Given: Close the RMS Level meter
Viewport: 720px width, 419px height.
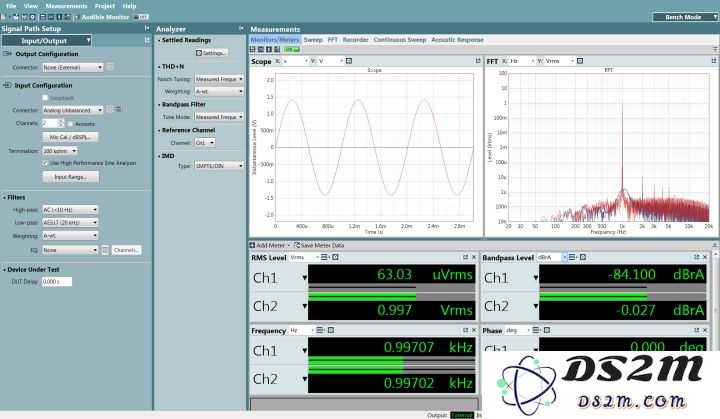Looking at the screenshot, I should point(474,257).
